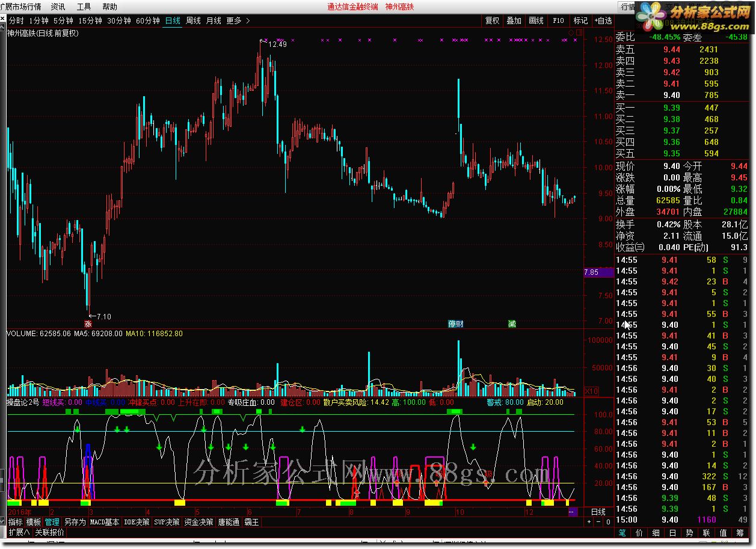Click the 停财 event marker
This screenshot has height=549, width=756.
456,324
